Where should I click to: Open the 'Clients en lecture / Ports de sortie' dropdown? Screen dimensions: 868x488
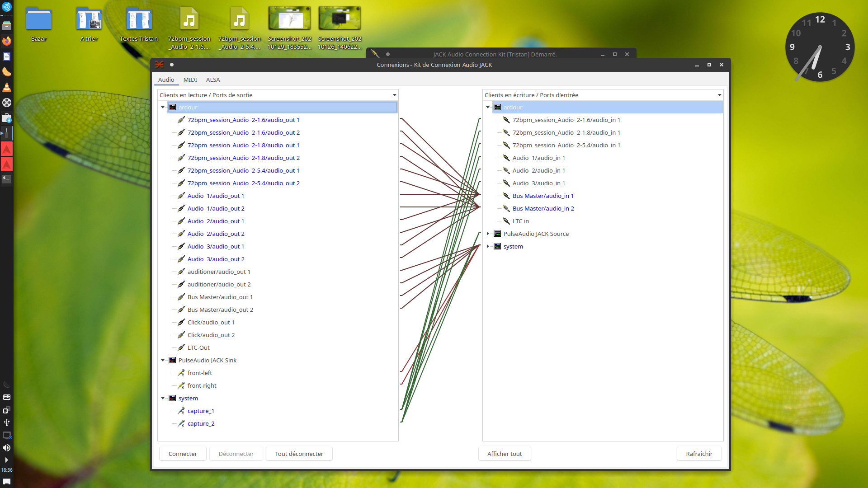click(394, 95)
